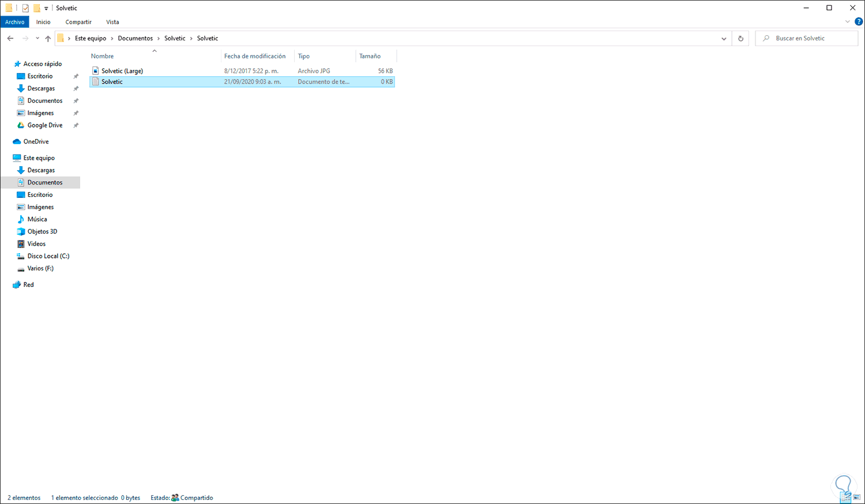Go back with the back arrow

point(10,39)
